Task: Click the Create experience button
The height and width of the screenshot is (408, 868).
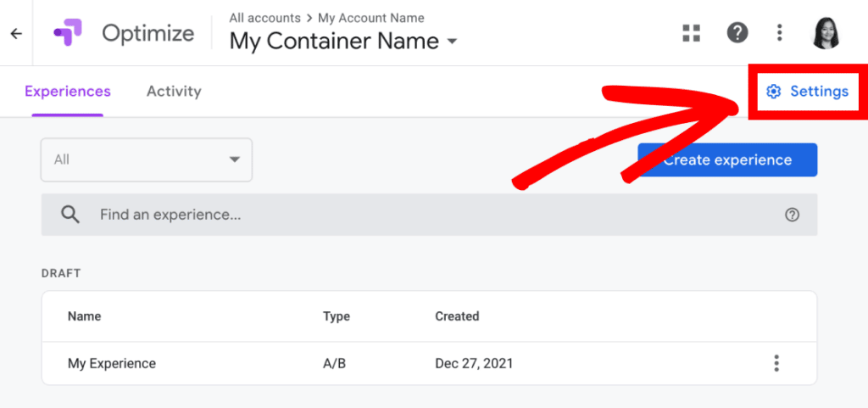Action: tap(727, 160)
